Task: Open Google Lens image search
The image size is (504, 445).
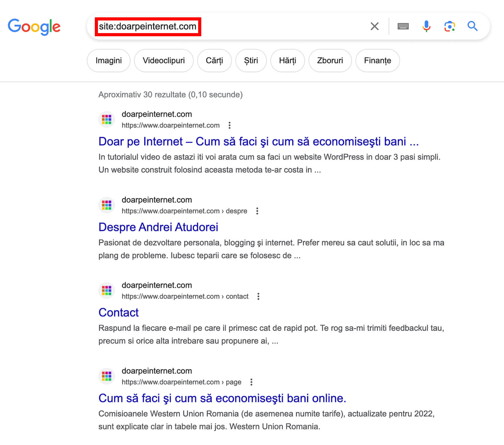Action: pyautogui.click(x=450, y=26)
